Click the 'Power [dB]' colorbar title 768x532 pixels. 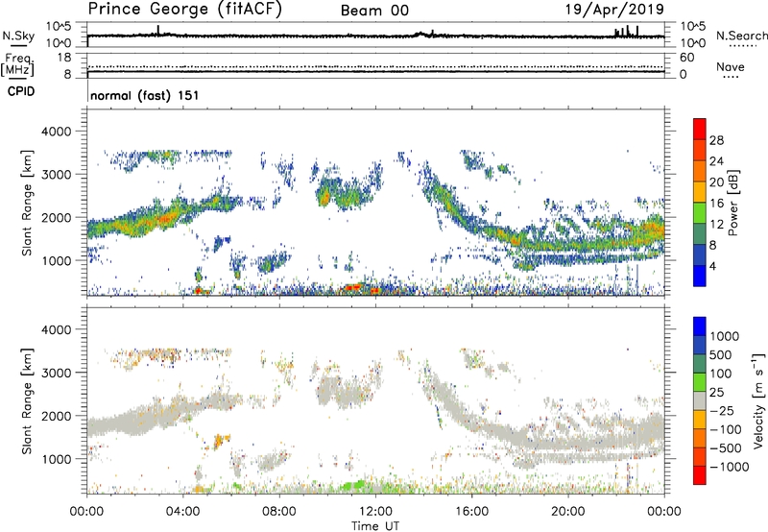pos(732,203)
